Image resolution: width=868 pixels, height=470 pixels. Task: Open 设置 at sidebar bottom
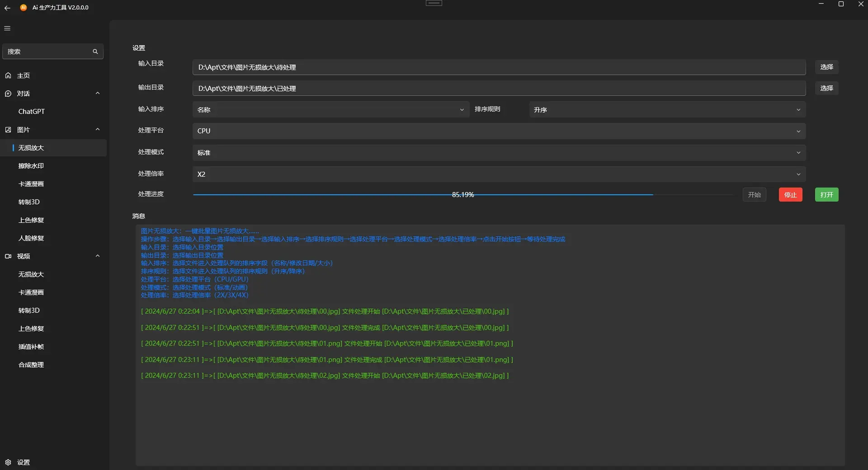[53, 462]
